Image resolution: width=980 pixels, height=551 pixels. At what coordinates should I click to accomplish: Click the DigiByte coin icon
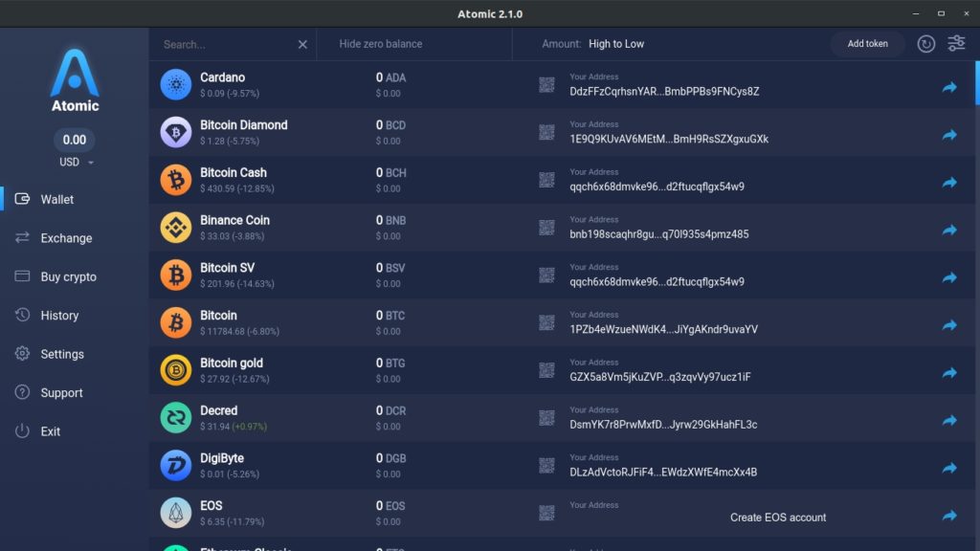point(176,466)
